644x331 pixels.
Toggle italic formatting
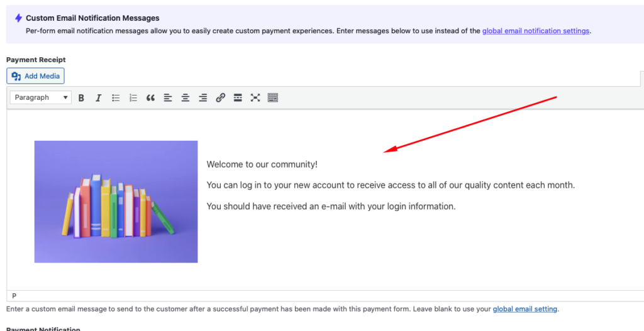point(98,98)
